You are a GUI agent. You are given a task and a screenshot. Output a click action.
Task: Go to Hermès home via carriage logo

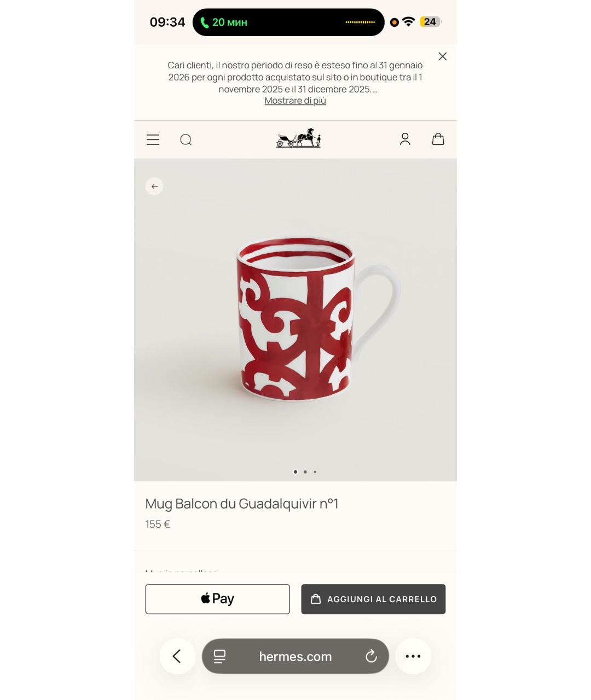tap(298, 138)
